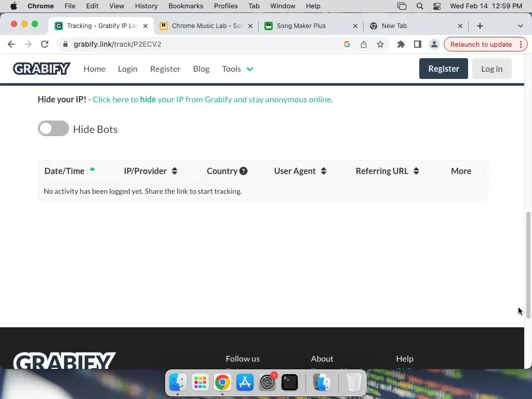532x399 pixels.
Task: Open the Login nav link
Action: pyautogui.click(x=128, y=69)
